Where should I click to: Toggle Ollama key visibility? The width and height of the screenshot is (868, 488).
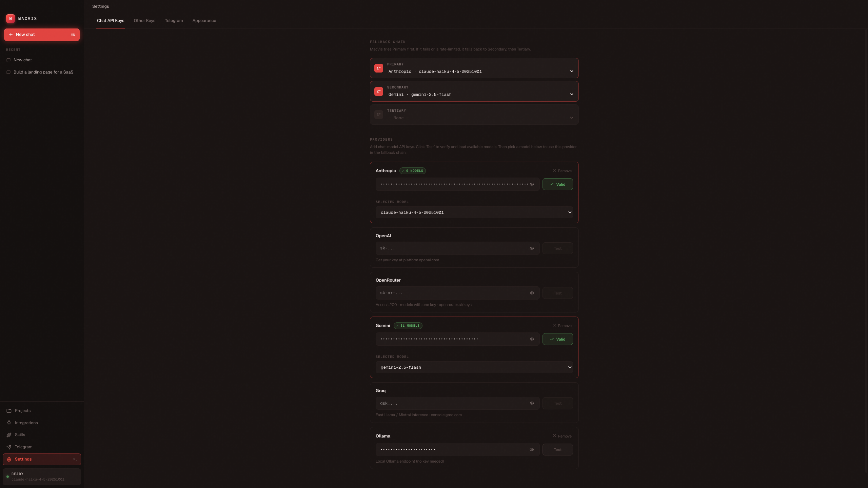(x=532, y=450)
